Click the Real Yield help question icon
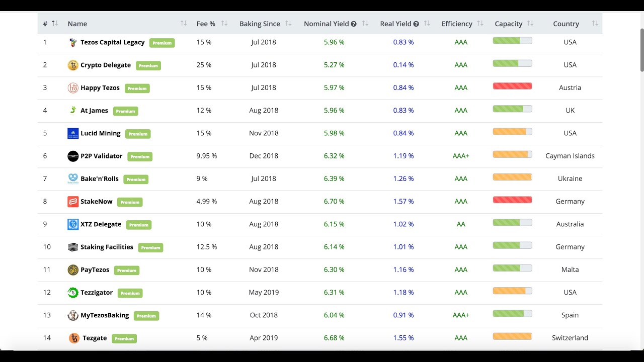The height and width of the screenshot is (362, 644). 416,24
